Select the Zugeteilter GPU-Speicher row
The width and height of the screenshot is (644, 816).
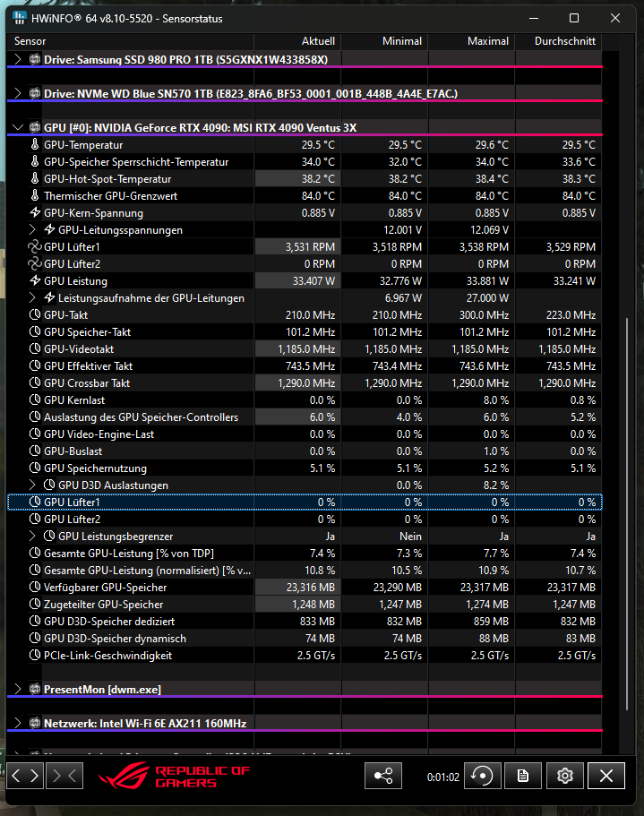(305, 605)
